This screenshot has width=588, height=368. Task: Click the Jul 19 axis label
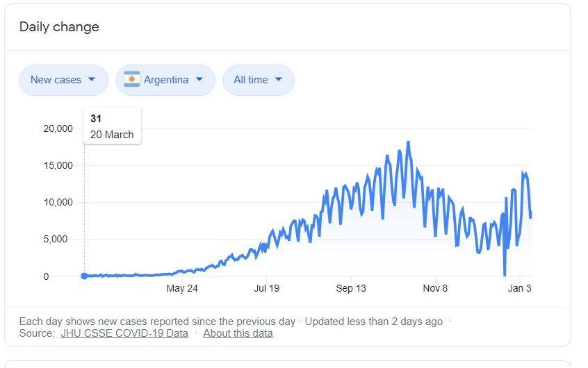267,288
